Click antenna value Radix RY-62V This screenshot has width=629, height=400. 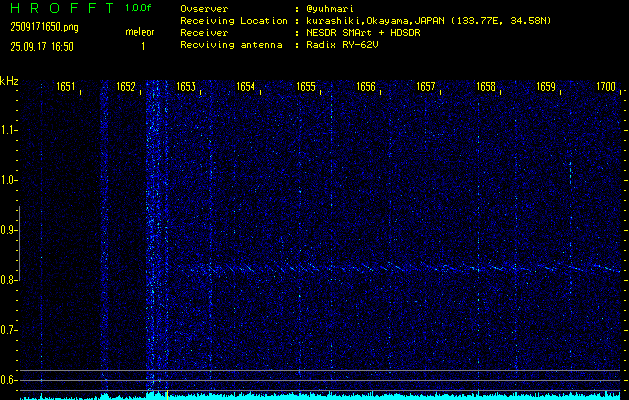tap(342, 45)
